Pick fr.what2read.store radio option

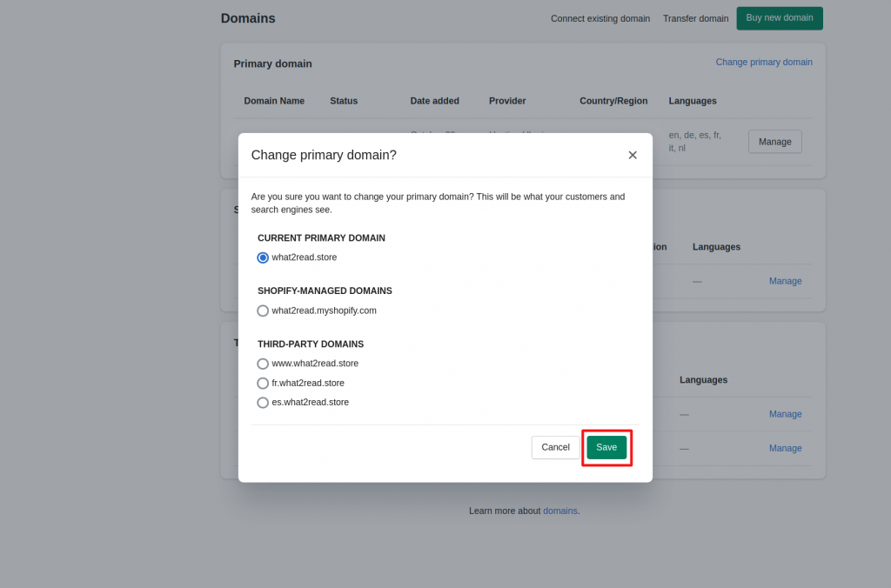point(263,383)
